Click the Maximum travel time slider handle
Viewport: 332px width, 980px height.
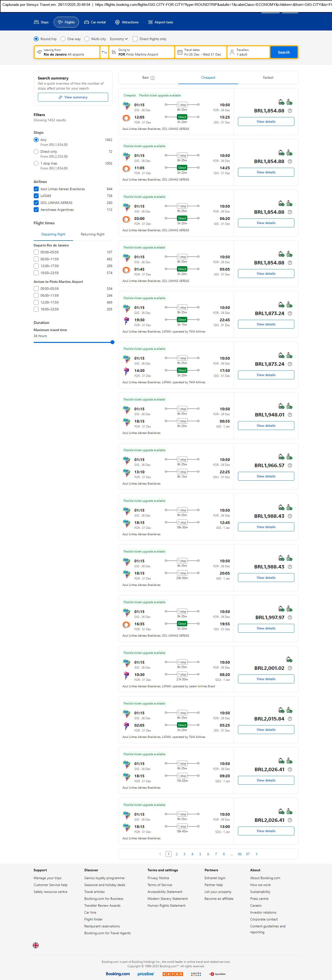(112, 342)
